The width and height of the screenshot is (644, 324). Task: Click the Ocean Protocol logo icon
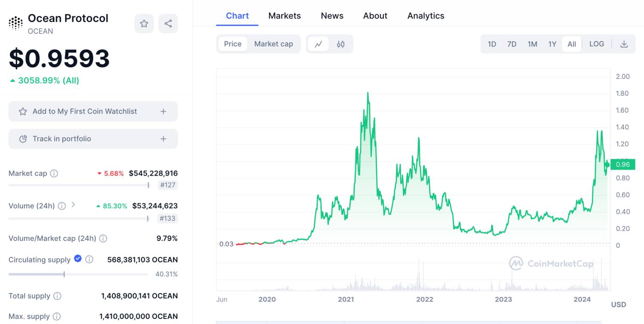point(16,23)
